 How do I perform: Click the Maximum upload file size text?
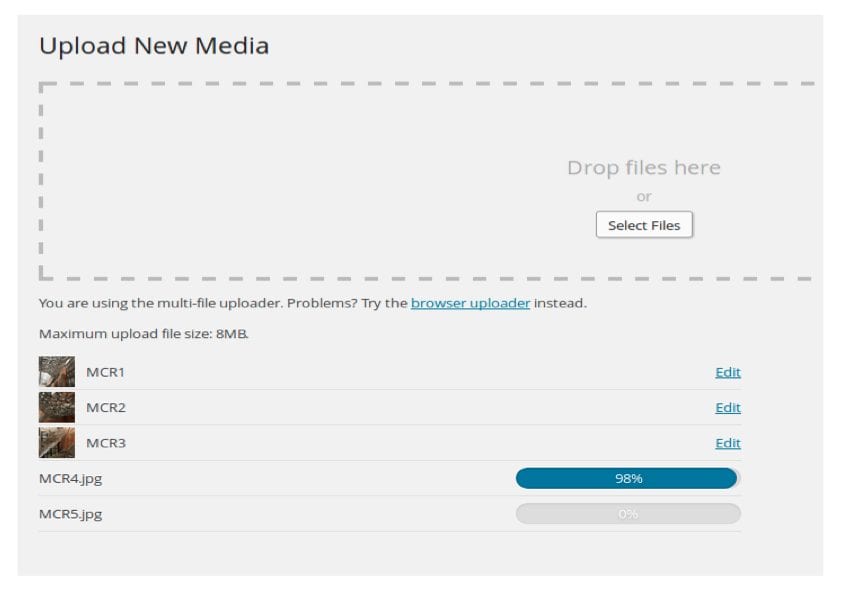(144, 334)
